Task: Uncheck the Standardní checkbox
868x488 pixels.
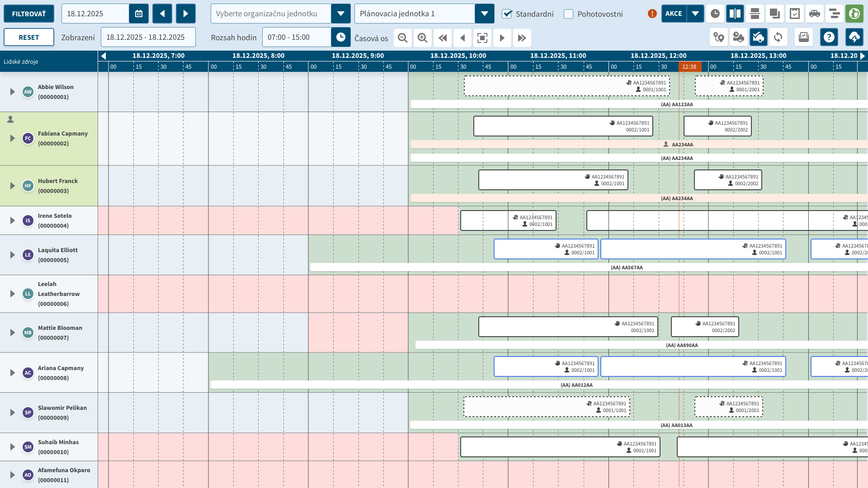Action: click(507, 14)
